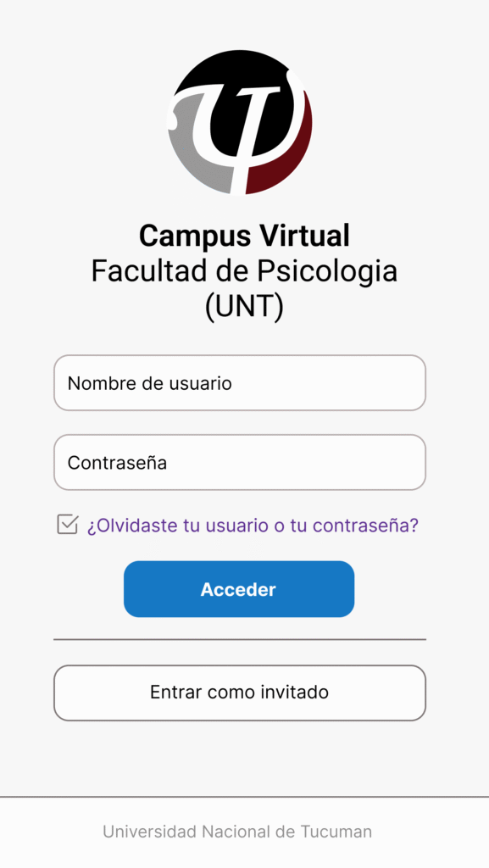The height and width of the screenshot is (868, 489).
Task: Log in using the blue Acceder button
Action: click(x=239, y=589)
